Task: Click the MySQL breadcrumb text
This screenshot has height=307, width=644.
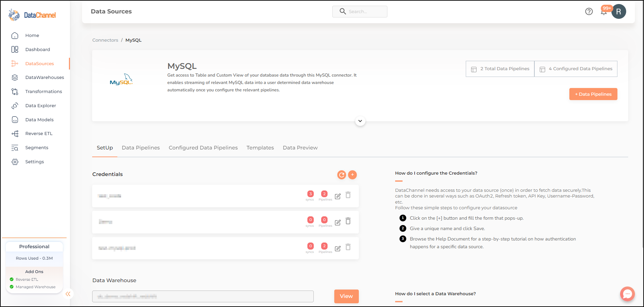Action: tap(134, 40)
